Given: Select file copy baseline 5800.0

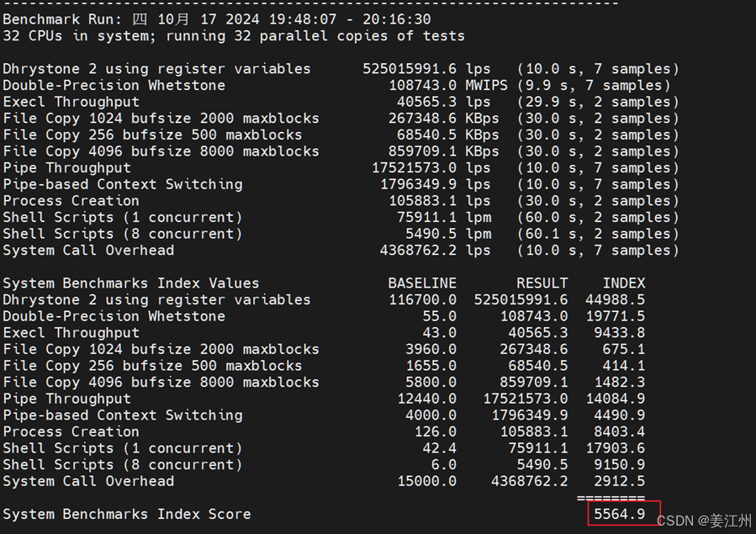Looking at the screenshot, I should [x=431, y=382].
